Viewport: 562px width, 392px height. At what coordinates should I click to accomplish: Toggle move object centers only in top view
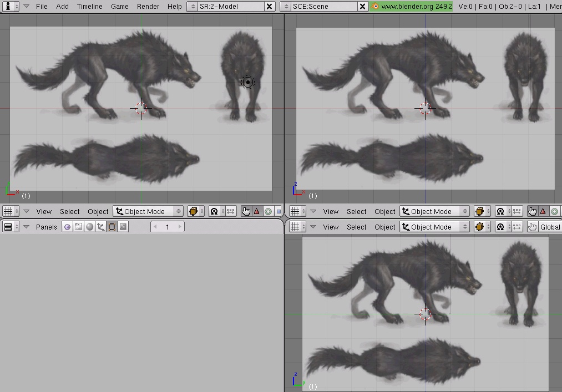click(x=230, y=211)
